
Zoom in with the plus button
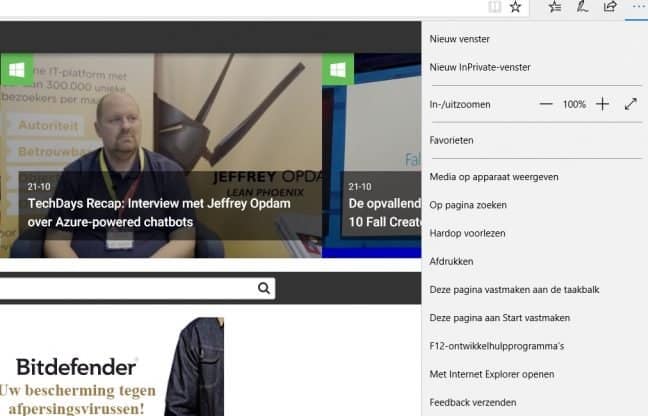[x=603, y=104]
